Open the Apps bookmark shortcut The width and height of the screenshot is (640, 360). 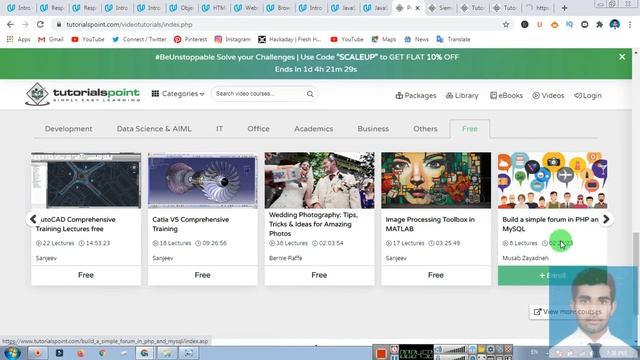tap(19, 39)
